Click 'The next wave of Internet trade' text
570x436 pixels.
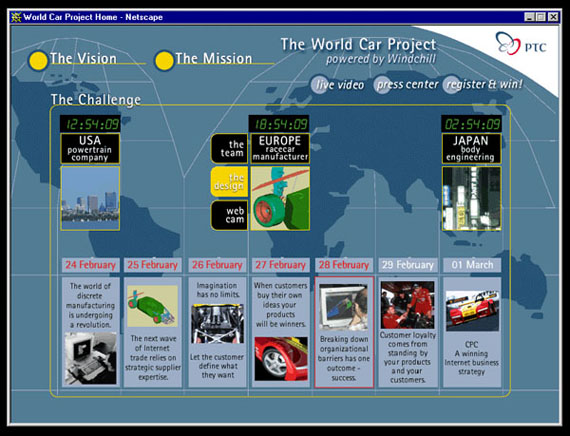[153, 358]
